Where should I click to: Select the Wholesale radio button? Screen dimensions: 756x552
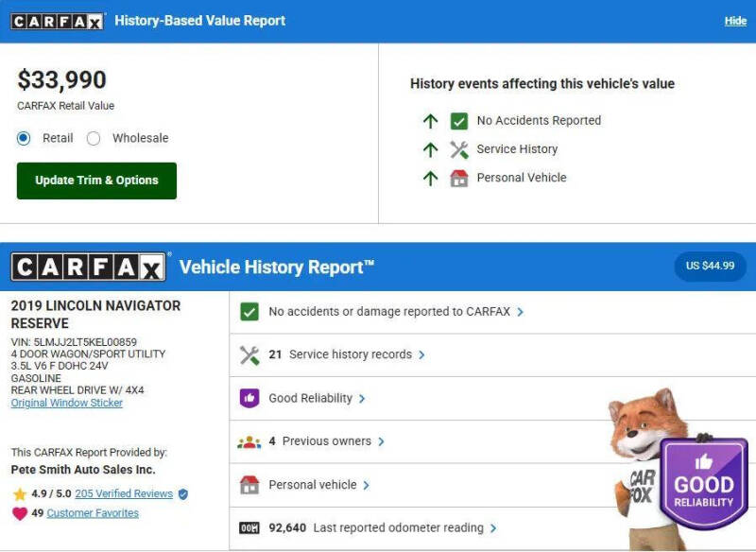click(94, 138)
